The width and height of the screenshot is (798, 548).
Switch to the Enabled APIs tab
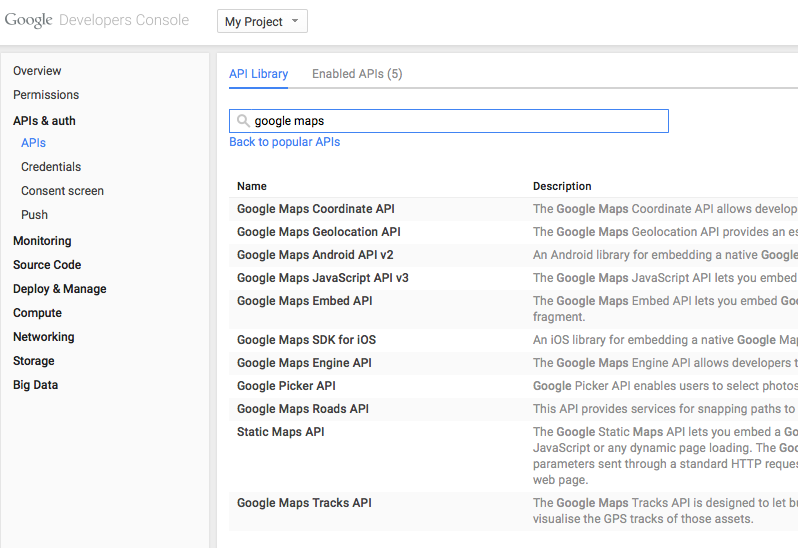357,74
